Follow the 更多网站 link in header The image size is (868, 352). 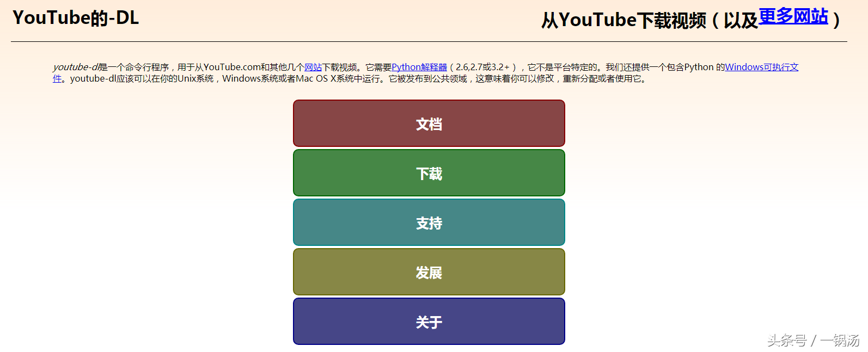793,17
